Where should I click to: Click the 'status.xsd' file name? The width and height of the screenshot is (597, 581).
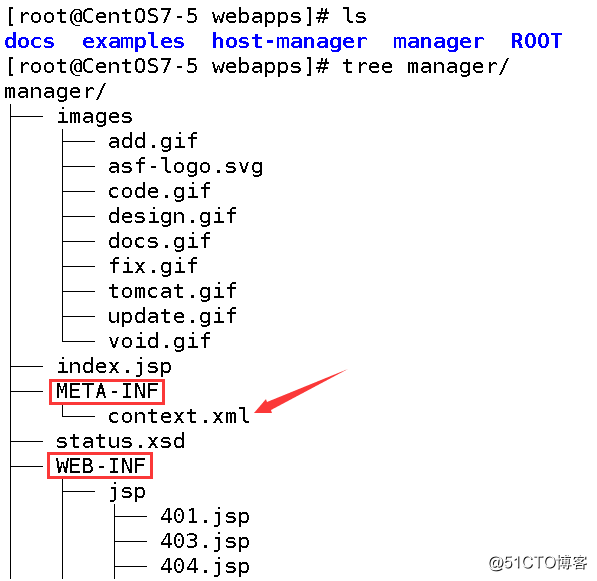point(120,442)
